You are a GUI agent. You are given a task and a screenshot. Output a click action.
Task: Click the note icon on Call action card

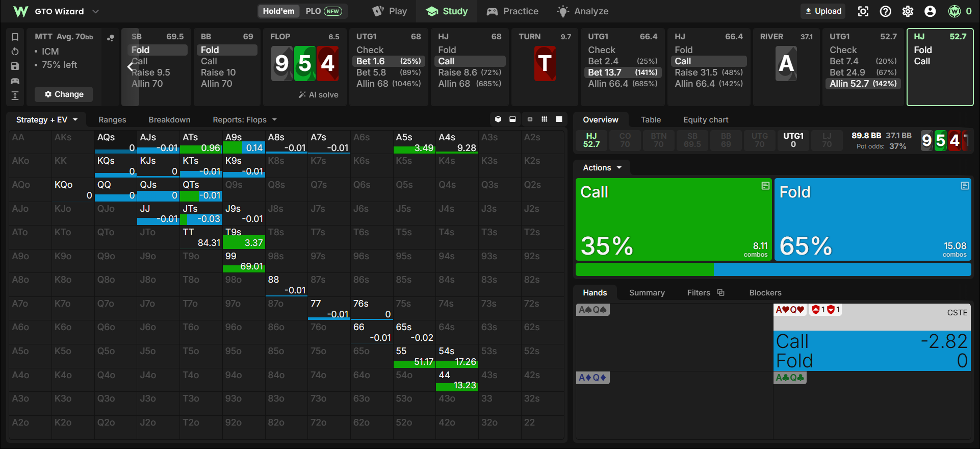point(765,186)
